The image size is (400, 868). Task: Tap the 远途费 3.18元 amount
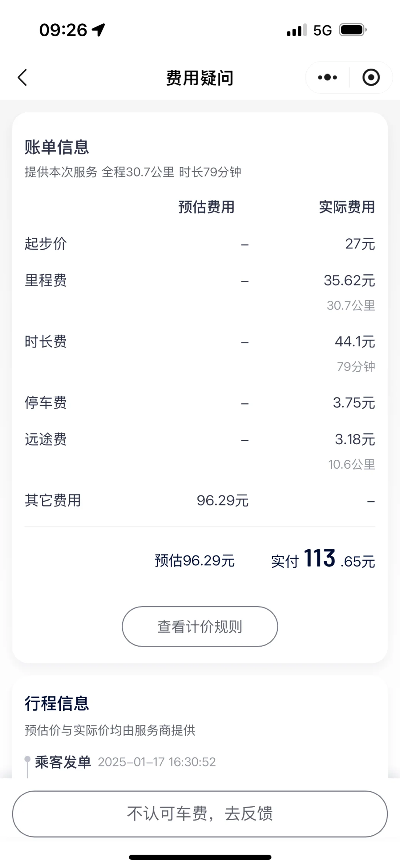point(355,440)
